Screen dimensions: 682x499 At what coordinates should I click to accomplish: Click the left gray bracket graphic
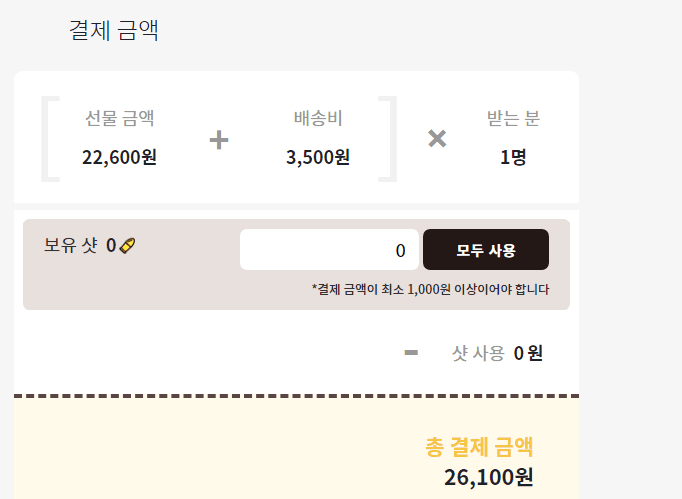pyautogui.click(x=50, y=139)
